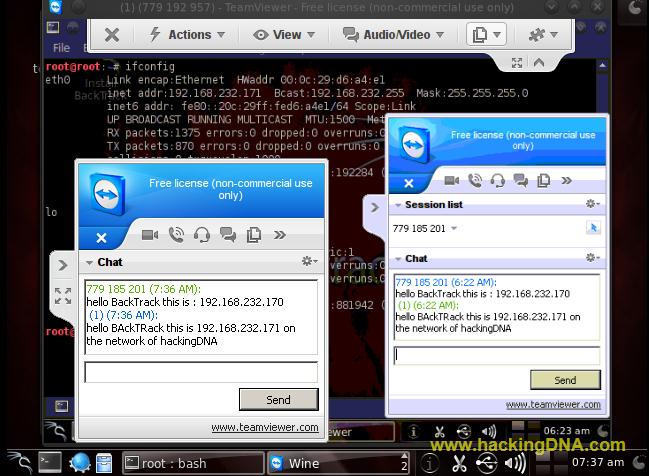The image size is (649, 476).
Task: Click remote control cursor icon in session row
Action: click(593, 227)
